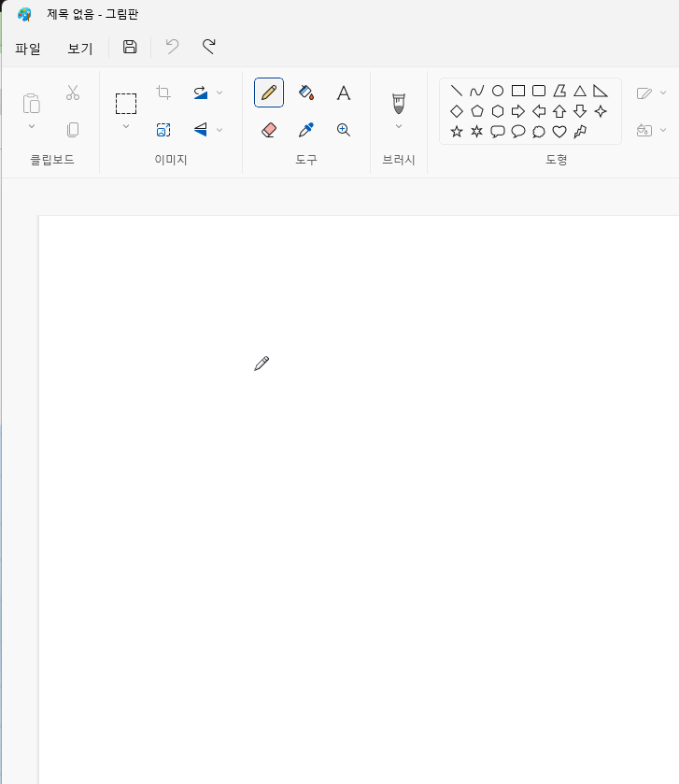Viewport: 679px width, 784px height.
Task: Select the diamond shape
Action: (x=456, y=111)
